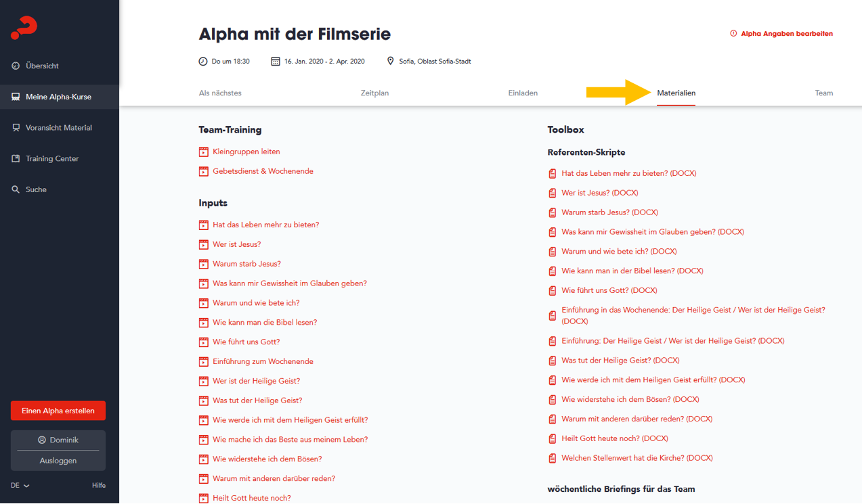Click the document icon for Warum starb Jesus? (DOCX)
Viewport: 862px width, 504px height.
(x=553, y=213)
